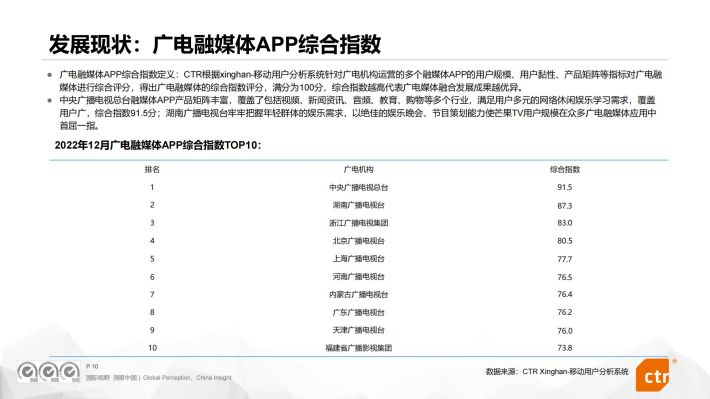This screenshot has height=399, width=710.
Task: Click the score 91.5 in the table
Action: click(565, 187)
